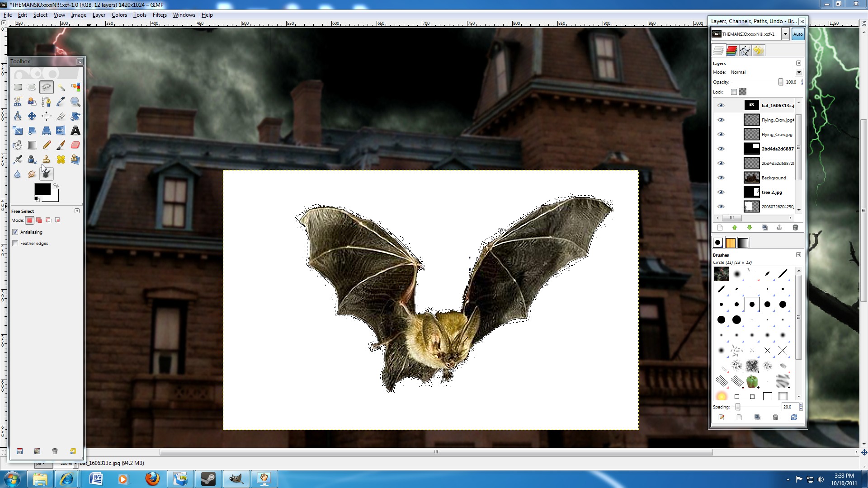Screen dimensions: 868x488
Task: Open the Colors menu
Action: coord(119,15)
